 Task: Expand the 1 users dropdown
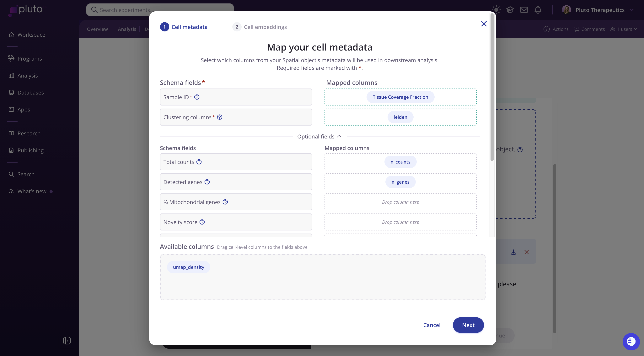click(x=624, y=29)
